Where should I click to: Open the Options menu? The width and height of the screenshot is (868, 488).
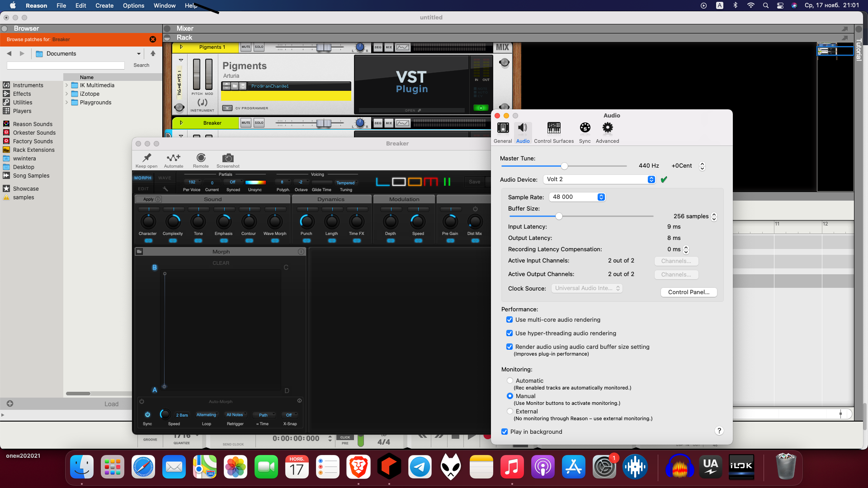tap(133, 5)
